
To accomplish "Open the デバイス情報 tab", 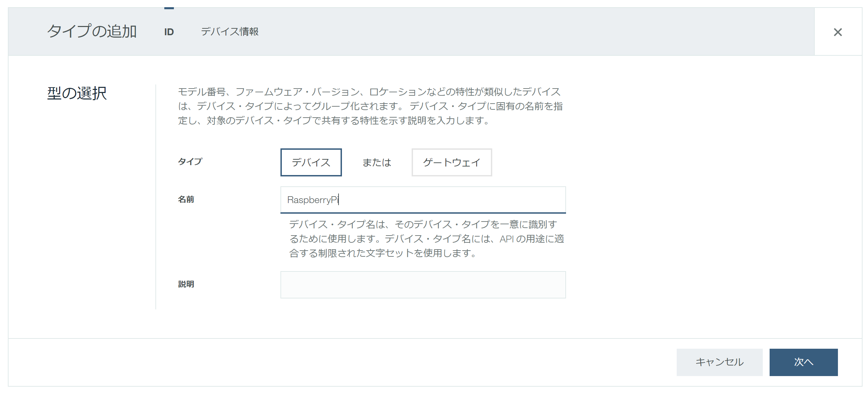I will pos(230,32).
